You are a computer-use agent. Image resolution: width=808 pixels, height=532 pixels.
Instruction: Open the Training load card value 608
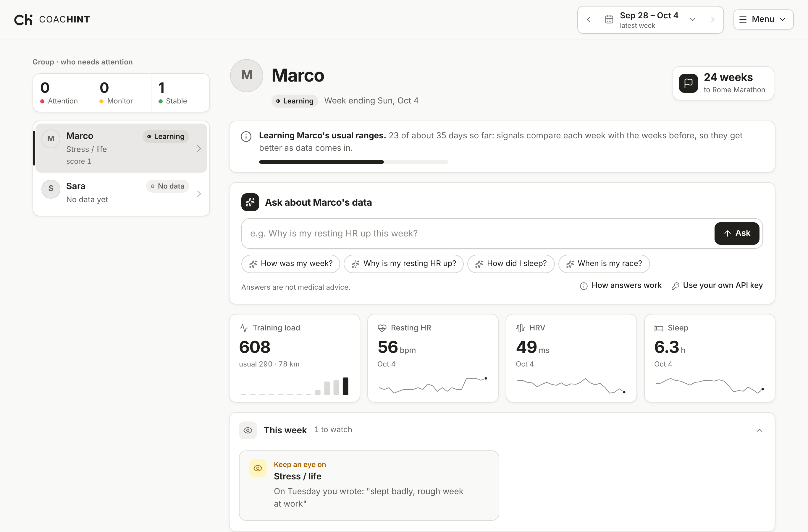pyautogui.click(x=255, y=347)
